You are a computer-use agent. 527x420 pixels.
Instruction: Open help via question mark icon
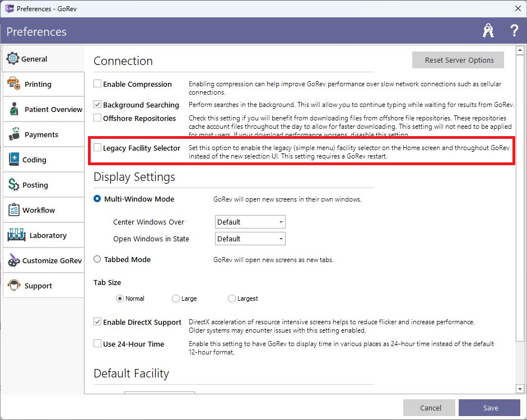pyautogui.click(x=514, y=31)
